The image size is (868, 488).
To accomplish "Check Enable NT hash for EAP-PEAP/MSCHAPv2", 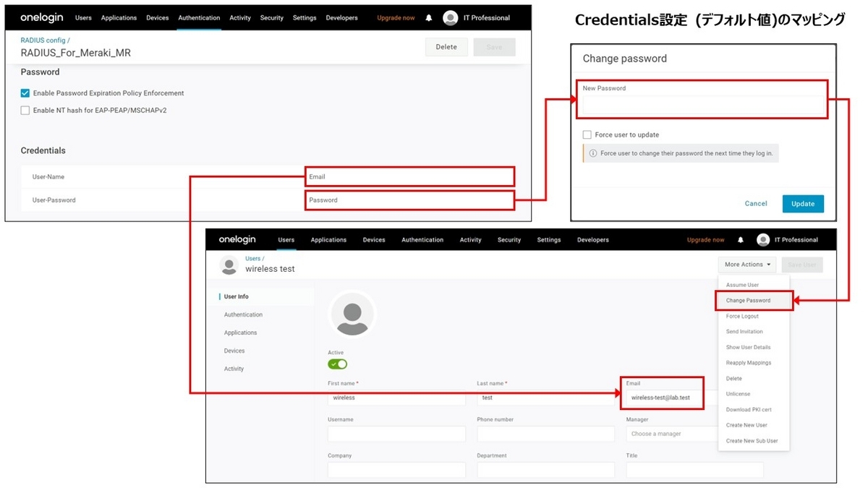I will [x=25, y=111].
